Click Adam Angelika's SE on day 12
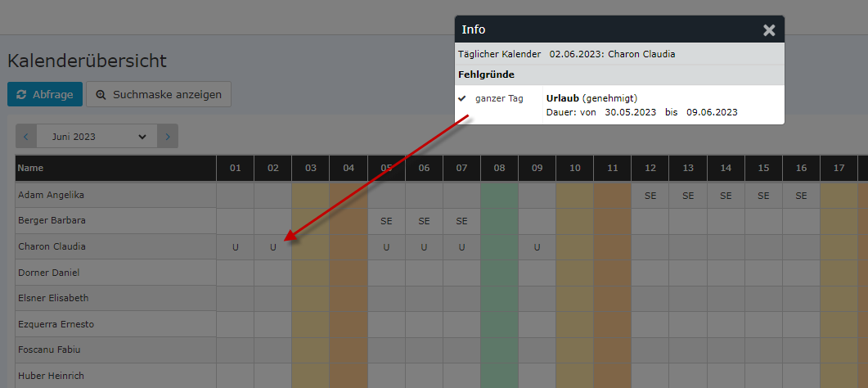 pyautogui.click(x=650, y=196)
